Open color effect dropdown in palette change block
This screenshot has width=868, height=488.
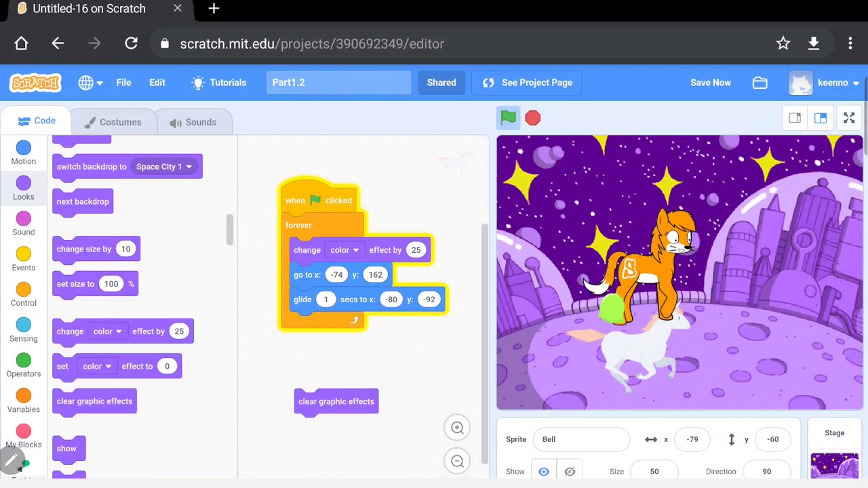click(x=108, y=331)
